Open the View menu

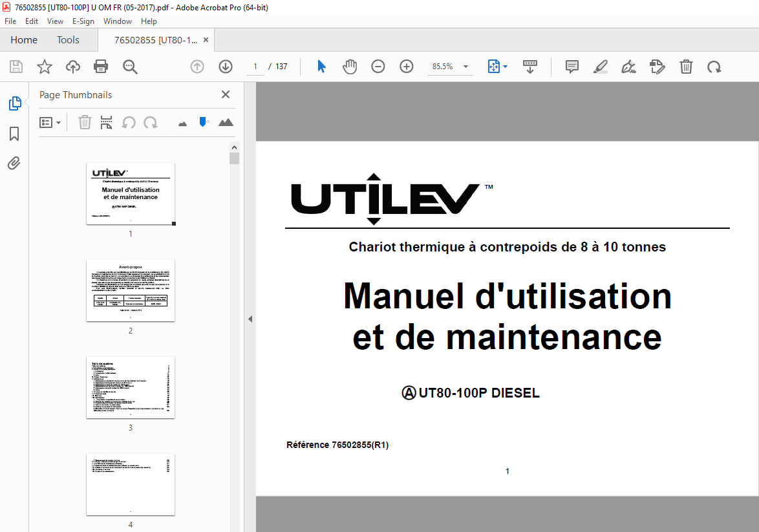(55, 21)
